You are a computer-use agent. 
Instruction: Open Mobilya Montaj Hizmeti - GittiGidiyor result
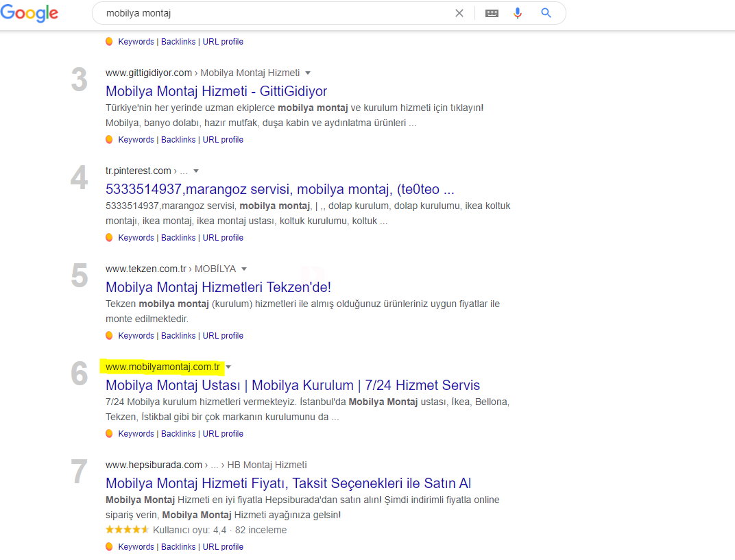[216, 91]
